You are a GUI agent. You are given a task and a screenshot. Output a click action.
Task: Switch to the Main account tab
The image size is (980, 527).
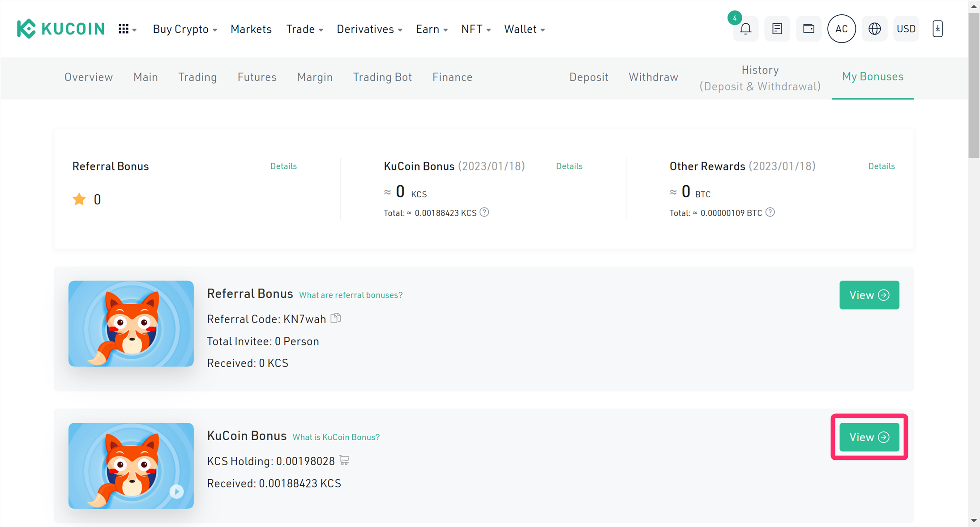146,77
